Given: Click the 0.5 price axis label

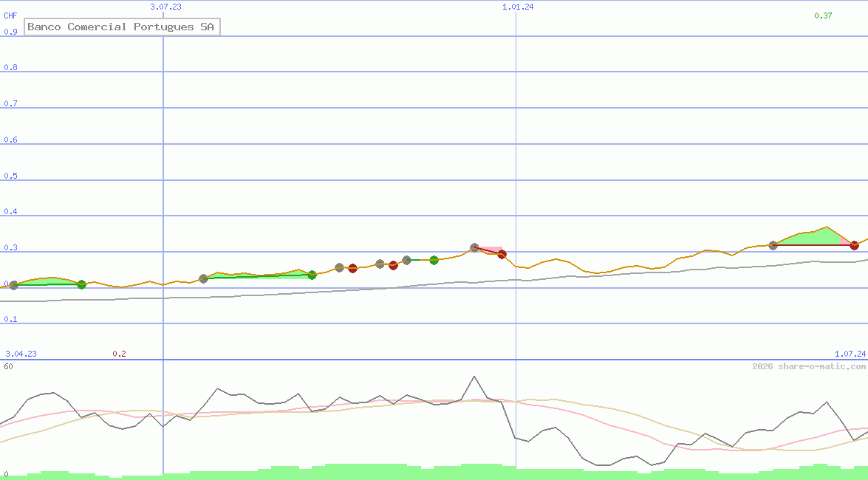Looking at the screenshot, I should [10, 176].
